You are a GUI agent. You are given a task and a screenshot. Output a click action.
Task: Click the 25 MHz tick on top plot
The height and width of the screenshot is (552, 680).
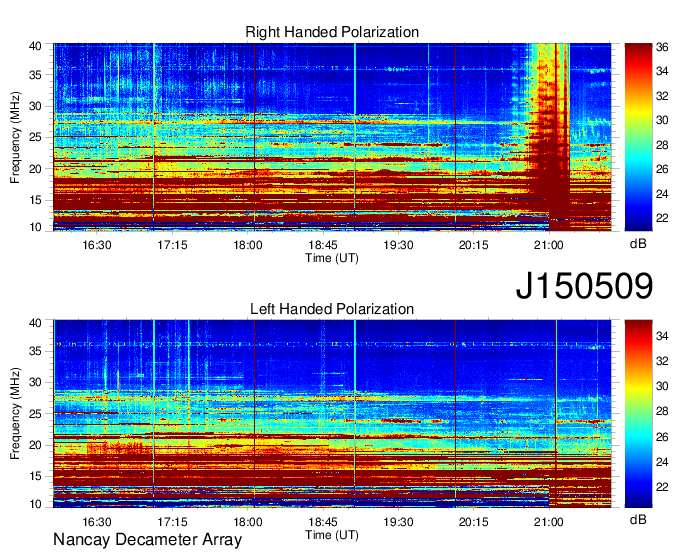click(x=35, y=137)
